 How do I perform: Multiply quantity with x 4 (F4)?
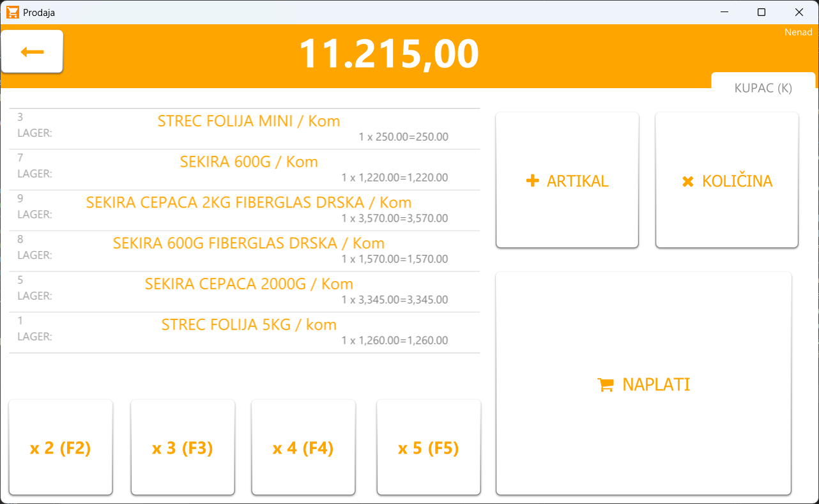tap(303, 448)
